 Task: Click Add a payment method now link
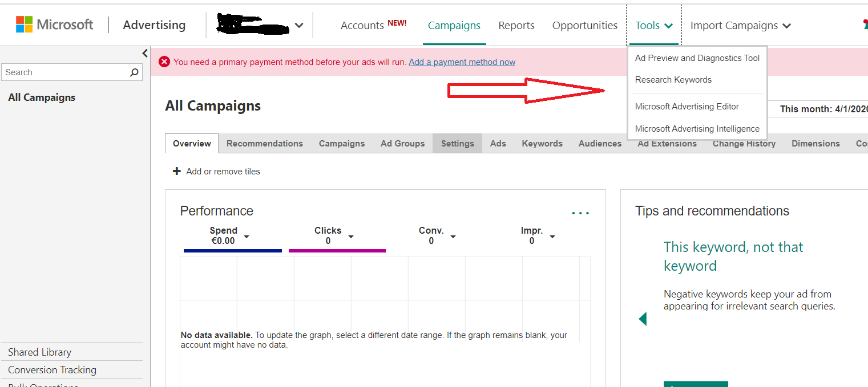[x=462, y=62]
